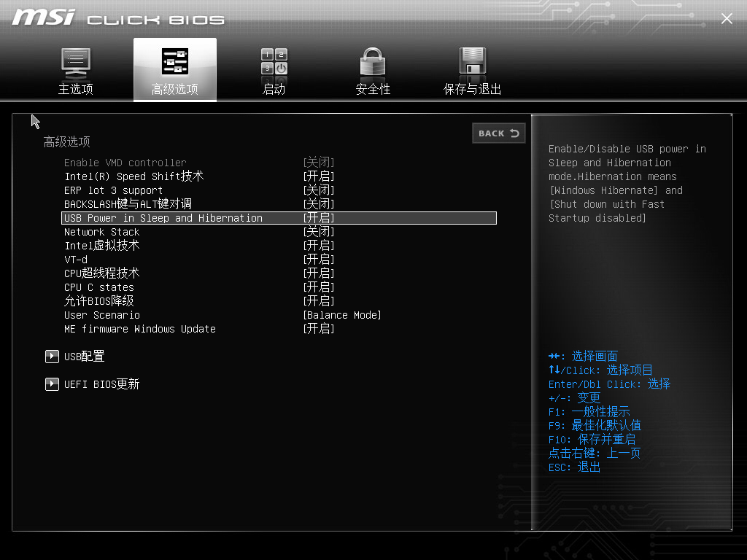
Task: Switch to the 安全性 tab label
Action: [x=373, y=90]
